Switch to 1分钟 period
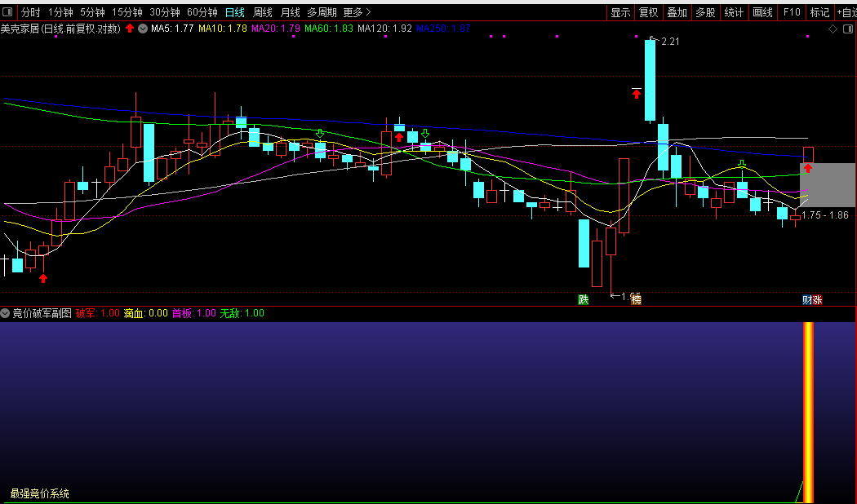Screen dimensions: 857x504 (x=60, y=12)
